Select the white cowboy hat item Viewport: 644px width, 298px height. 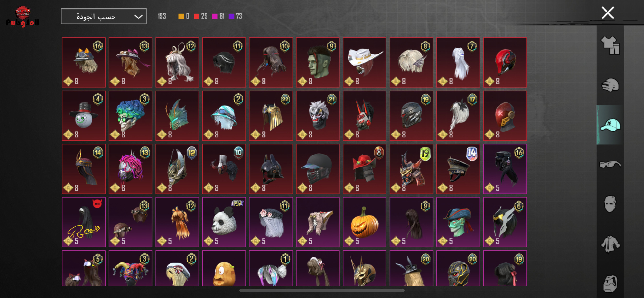[364, 62]
